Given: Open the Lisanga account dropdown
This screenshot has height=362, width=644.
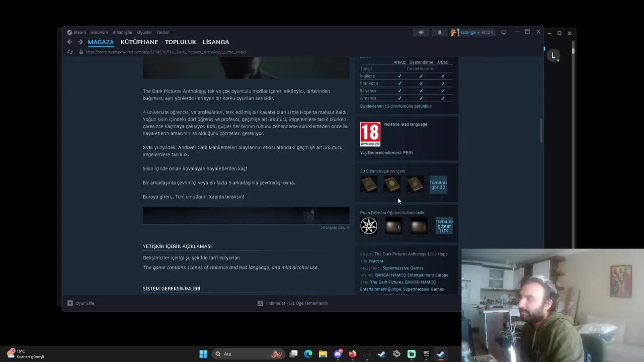Looking at the screenshot, I should pyautogui.click(x=470, y=32).
